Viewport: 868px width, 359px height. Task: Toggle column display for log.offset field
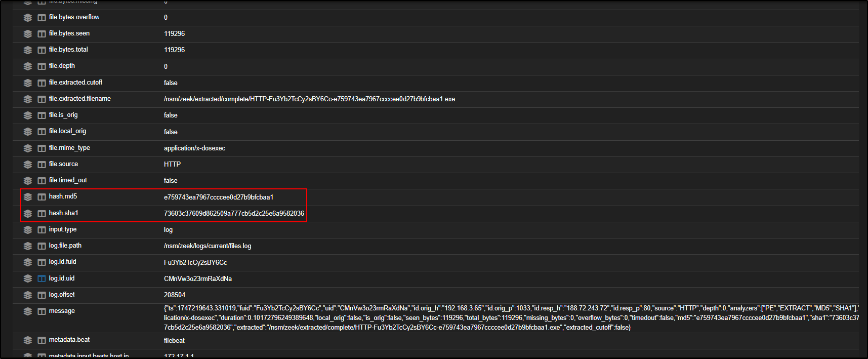coord(42,295)
